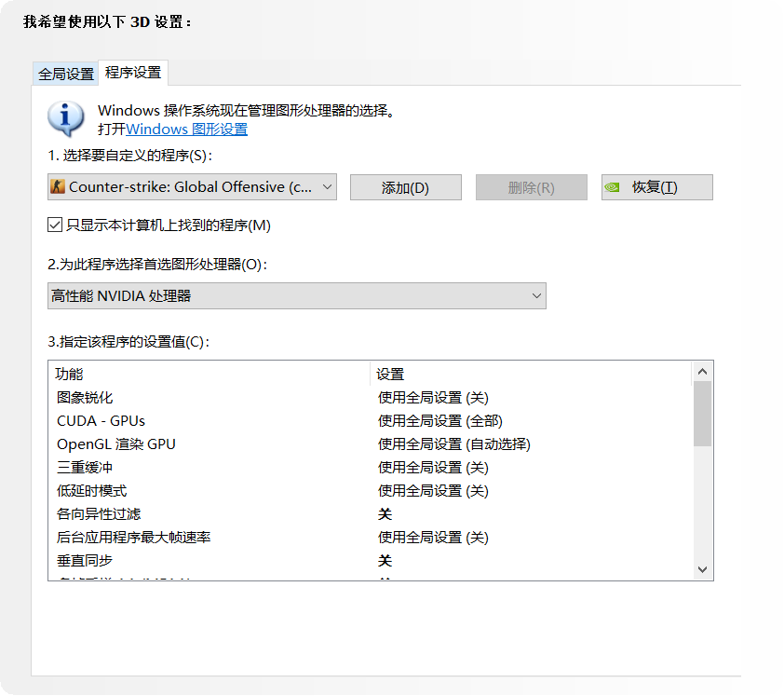Open the Counter-strike program dropdown

192,187
